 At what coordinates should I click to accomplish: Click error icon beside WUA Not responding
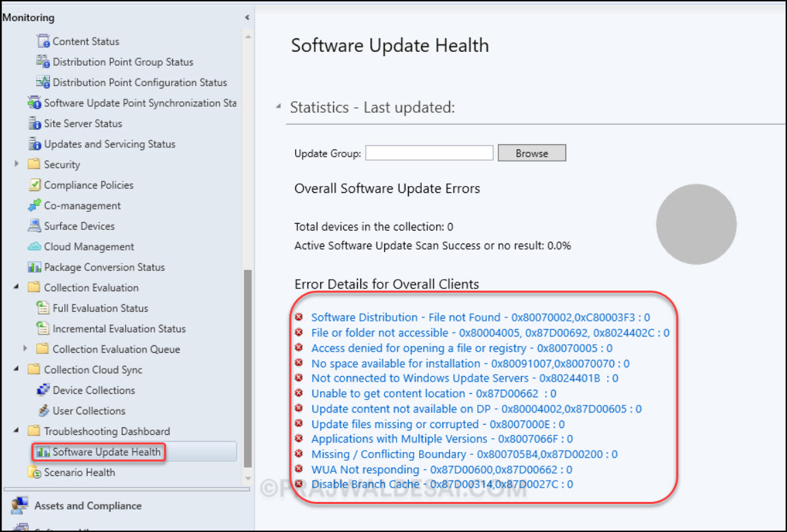coord(299,469)
